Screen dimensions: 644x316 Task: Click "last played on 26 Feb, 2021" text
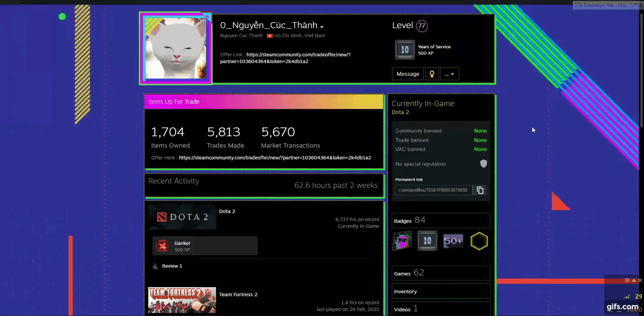coord(348,309)
